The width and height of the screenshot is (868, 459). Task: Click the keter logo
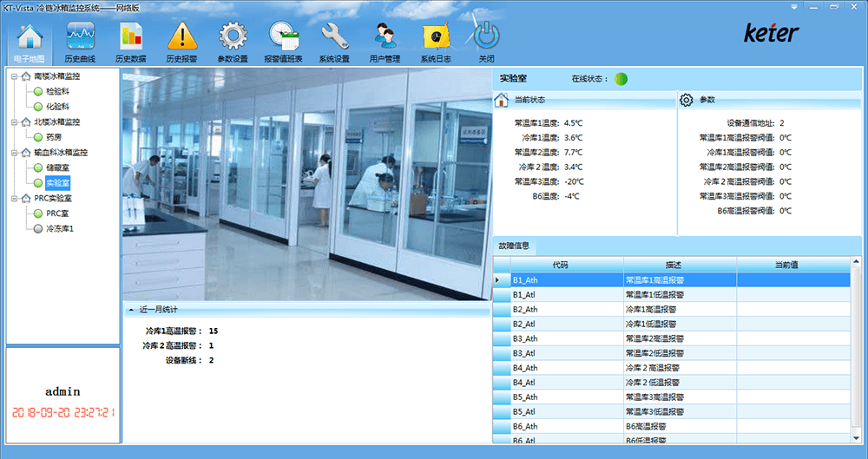tap(771, 33)
